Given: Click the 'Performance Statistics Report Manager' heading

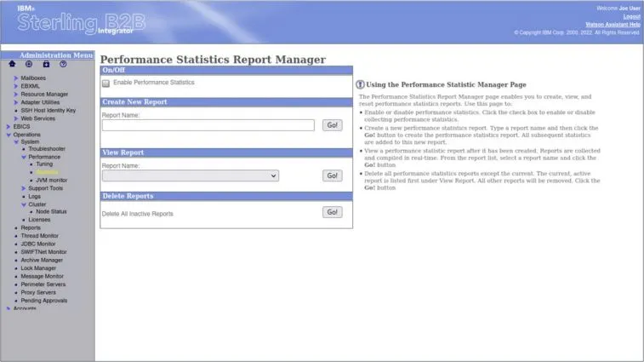Looking at the screenshot, I should 214,60.
